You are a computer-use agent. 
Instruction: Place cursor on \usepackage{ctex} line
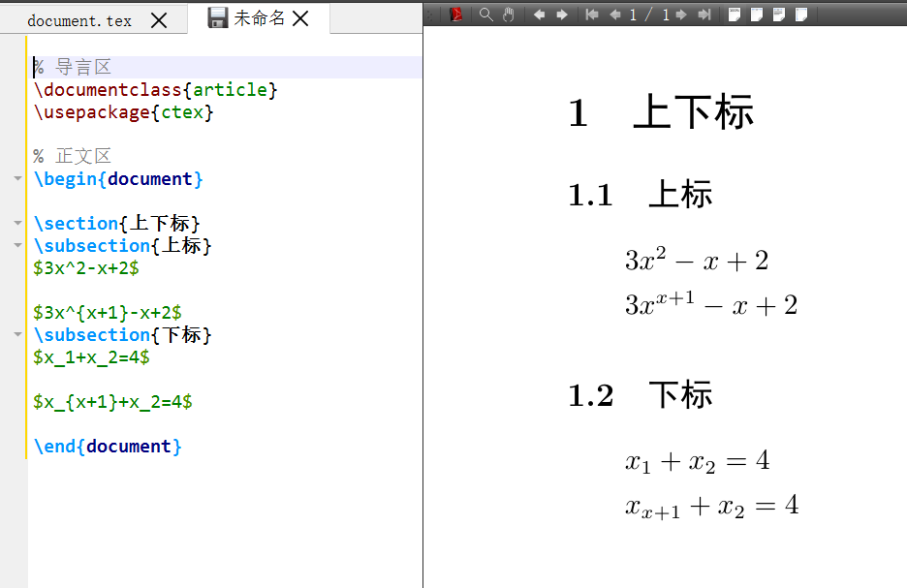(x=123, y=111)
